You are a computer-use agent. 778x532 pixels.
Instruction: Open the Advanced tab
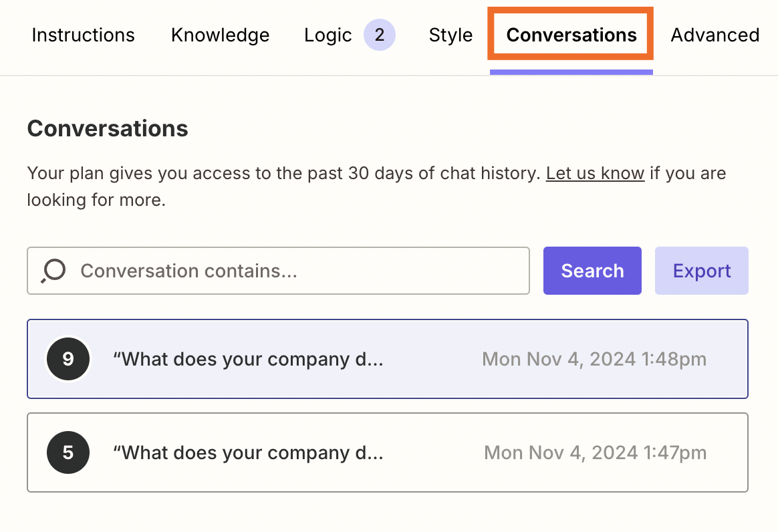(x=715, y=35)
